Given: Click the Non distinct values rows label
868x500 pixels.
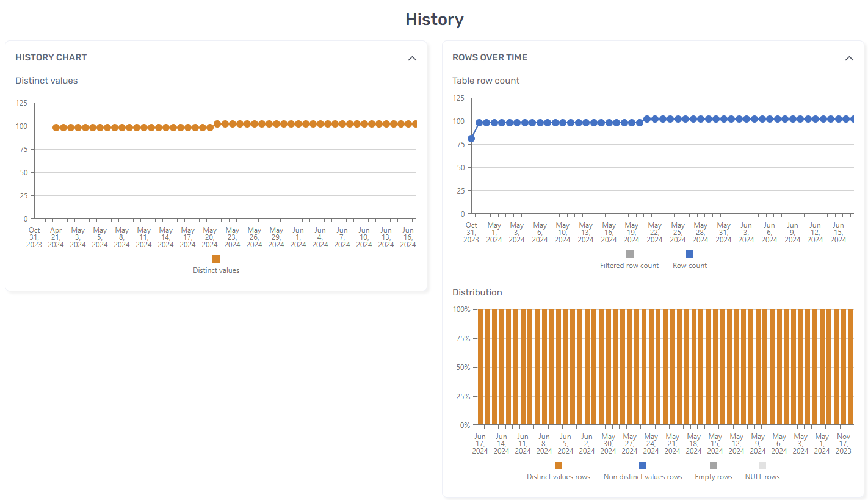Looking at the screenshot, I should click(x=643, y=477).
